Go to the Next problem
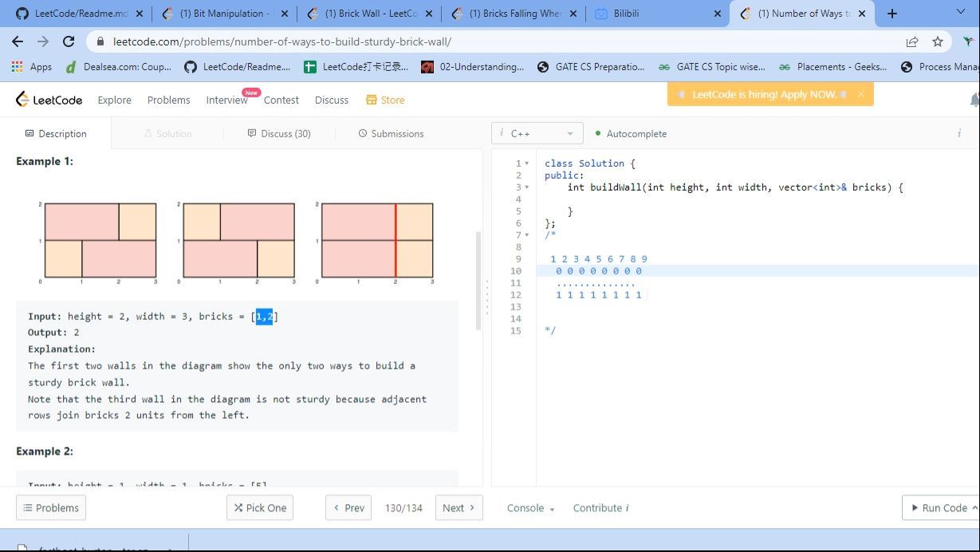Image resolution: width=980 pixels, height=552 pixels. (459, 508)
